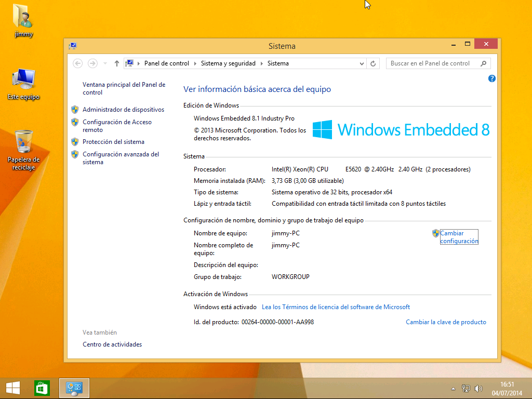Maximize the Sistema window
The height and width of the screenshot is (399, 532).
[x=467, y=44]
